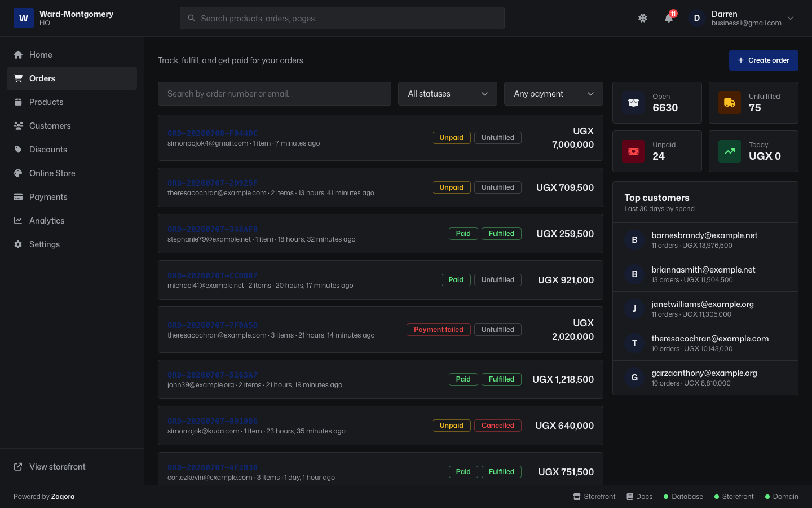Open the All statuses dropdown
The image size is (812, 508).
coord(448,94)
